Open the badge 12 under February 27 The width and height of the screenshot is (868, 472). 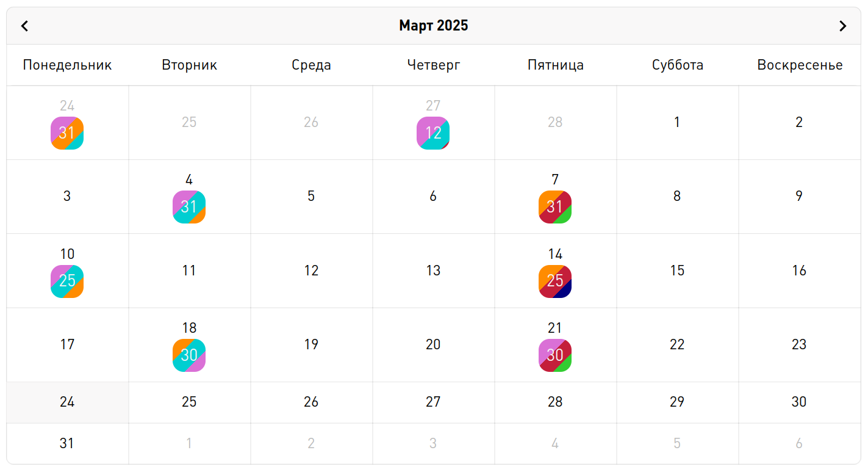pyautogui.click(x=433, y=133)
